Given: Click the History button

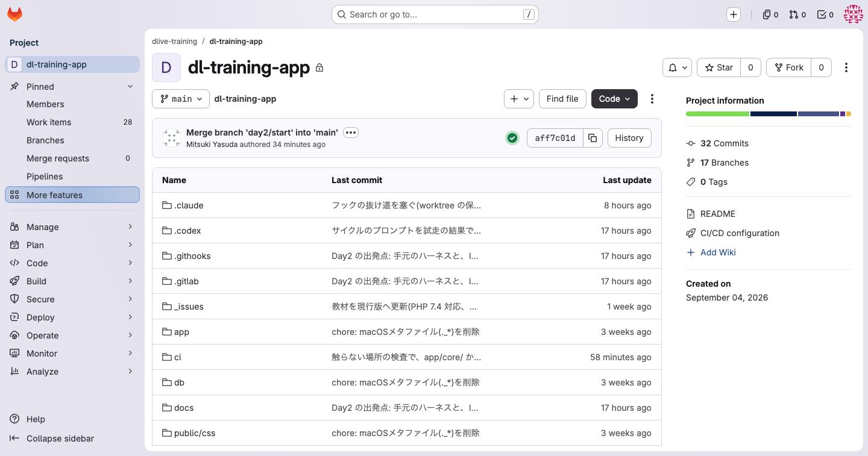Looking at the screenshot, I should click(x=629, y=138).
